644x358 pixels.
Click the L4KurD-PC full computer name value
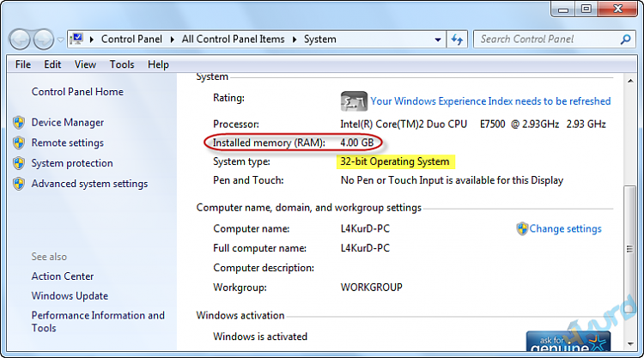click(x=365, y=248)
